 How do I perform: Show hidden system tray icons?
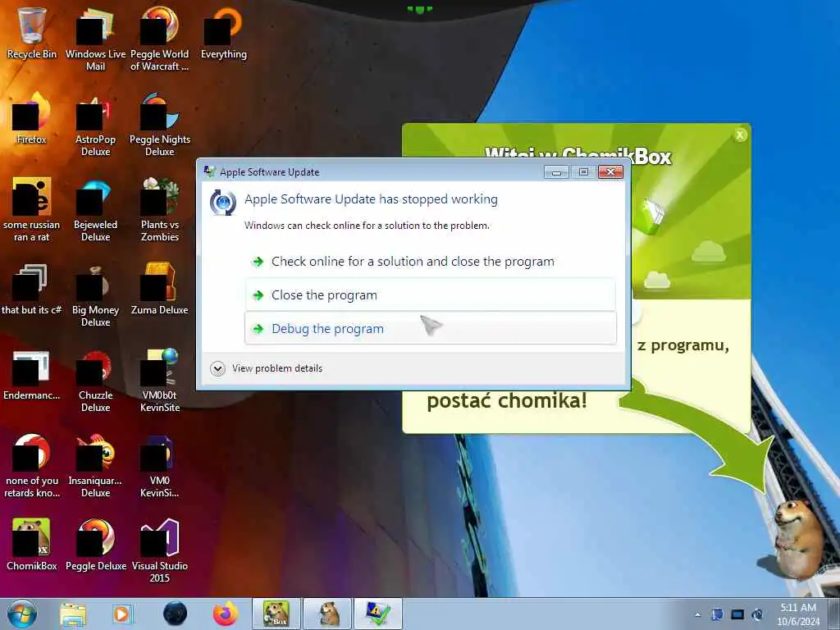pos(697,614)
